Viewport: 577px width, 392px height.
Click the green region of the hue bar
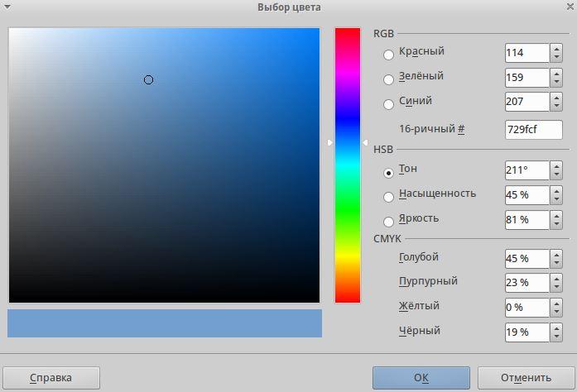click(348, 209)
